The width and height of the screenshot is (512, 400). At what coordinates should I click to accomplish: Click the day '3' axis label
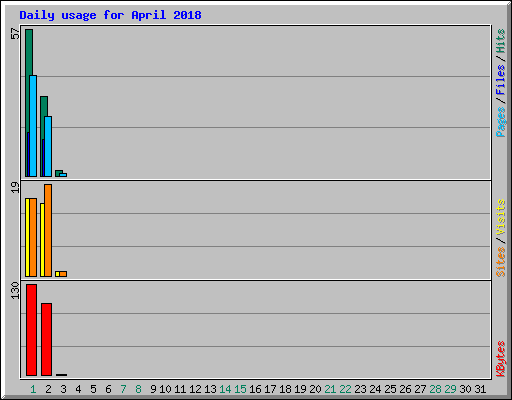(x=63, y=389)
